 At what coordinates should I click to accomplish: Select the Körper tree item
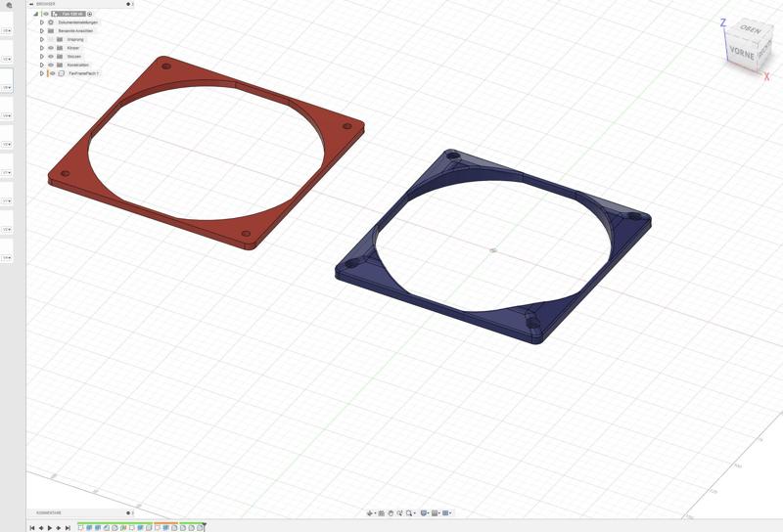pos(72,48)
